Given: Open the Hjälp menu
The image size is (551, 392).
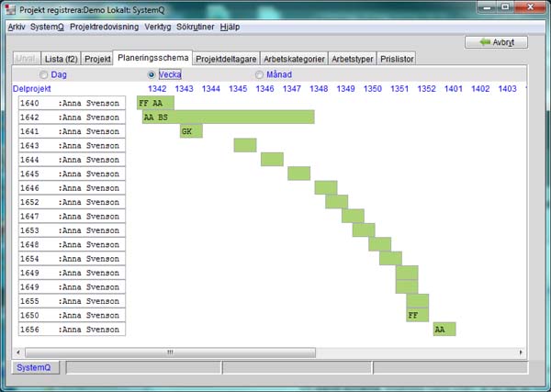Looking at the screenshot, I should click(230, 27).
